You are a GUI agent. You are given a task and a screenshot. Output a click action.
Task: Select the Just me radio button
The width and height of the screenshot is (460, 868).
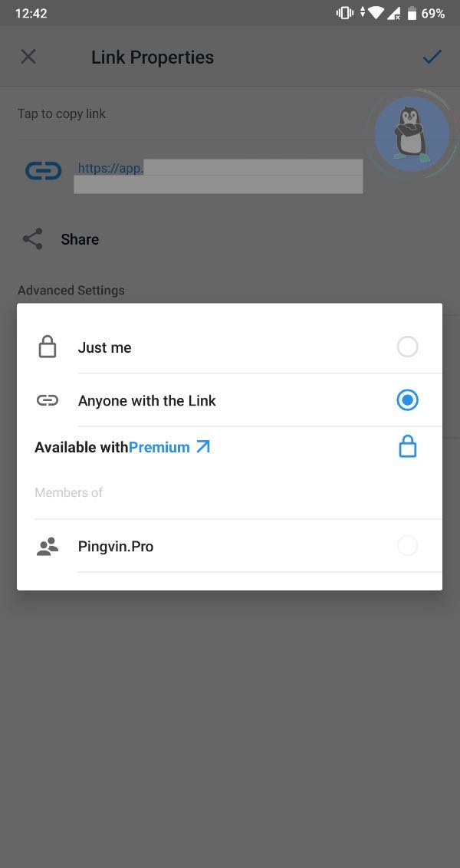click(x=407, y=347)
